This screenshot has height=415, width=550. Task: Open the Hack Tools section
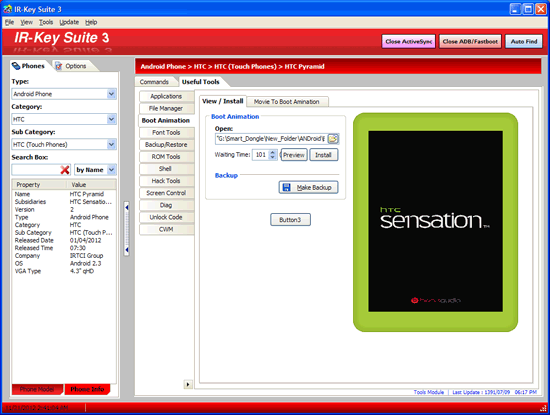(166, 181)
